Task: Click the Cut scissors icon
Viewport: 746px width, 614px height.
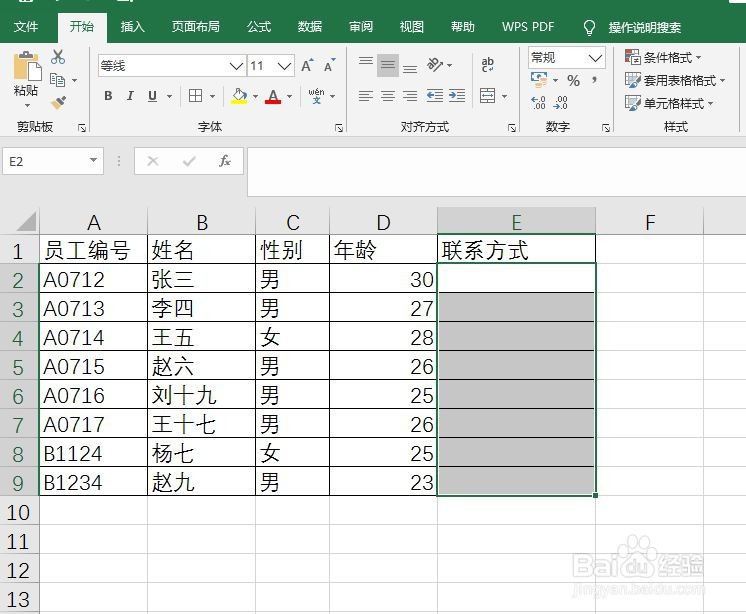Action: pyautogui.click(x=58, y=57)
